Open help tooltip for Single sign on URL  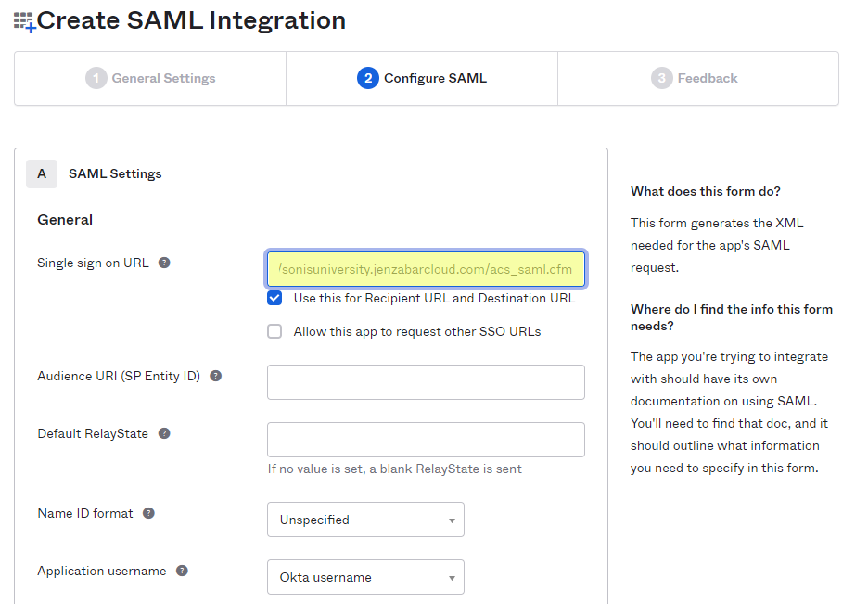coord(164,263)
